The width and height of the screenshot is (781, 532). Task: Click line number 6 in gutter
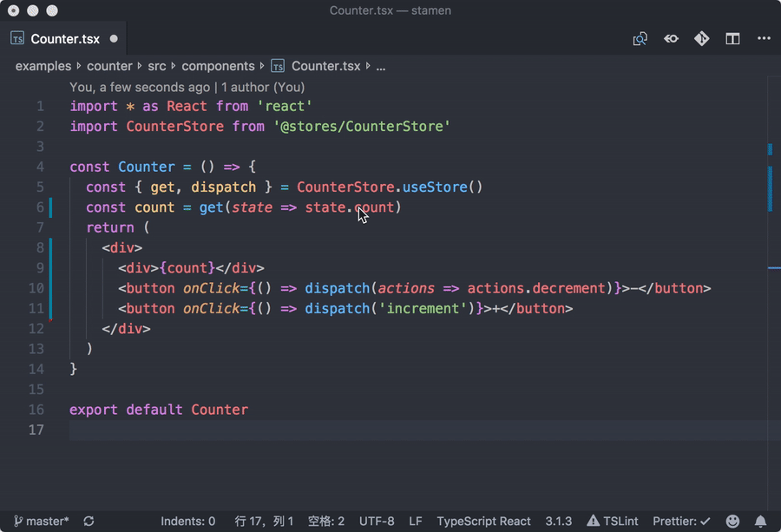[40, 207]
